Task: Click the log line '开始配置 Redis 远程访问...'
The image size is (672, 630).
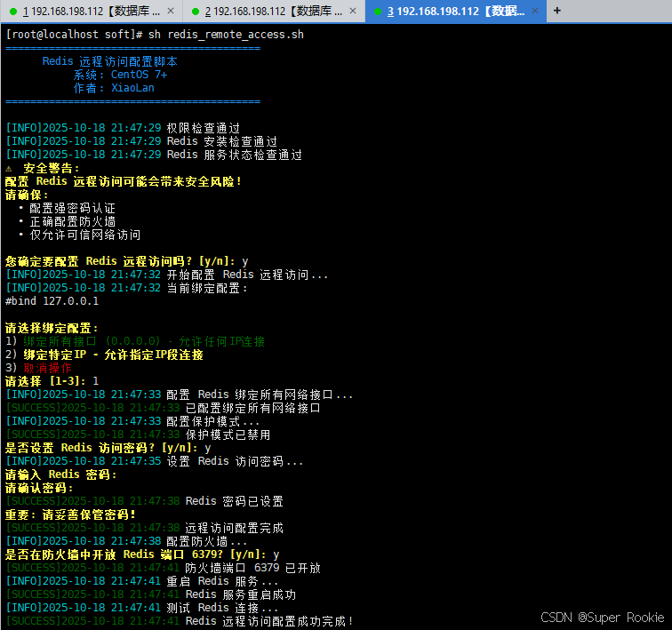Action: tap(247, 275)
